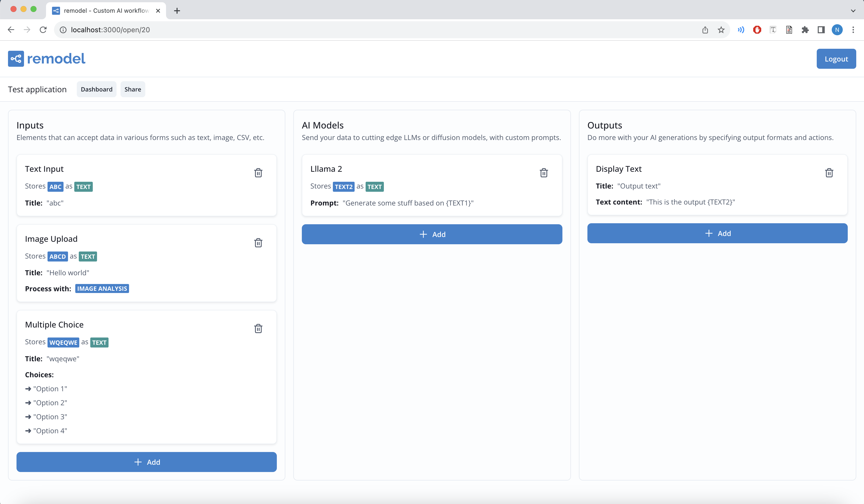Delete the Text Input element
864x504 pixels.
click(258, 173)
